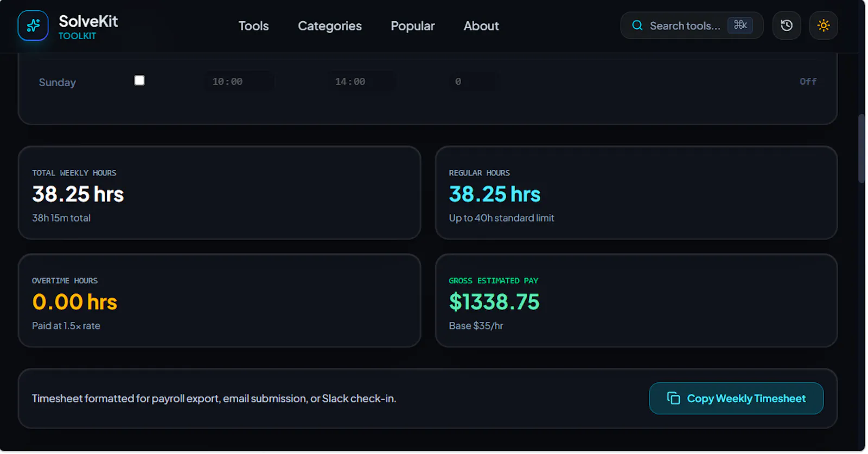Viewport: 868px width, 454px height.
Task: Click the SolveKit logo icon
Action: point(33,26)
